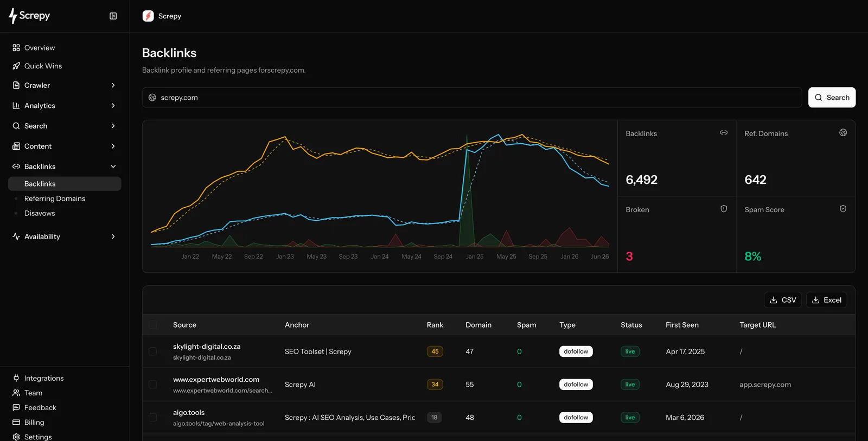Image resolution: width=868 pixels, height=441 pixels.
Task: Click the globe icon in the domain field
Action: (x=152, y=98)
